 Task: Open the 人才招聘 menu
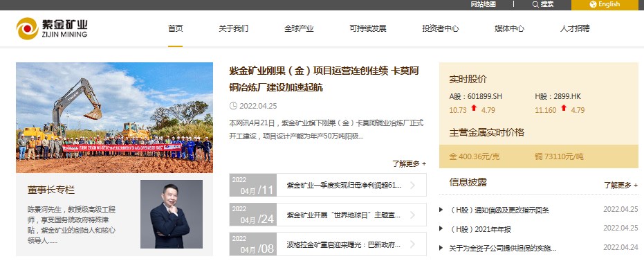[575, 29]
